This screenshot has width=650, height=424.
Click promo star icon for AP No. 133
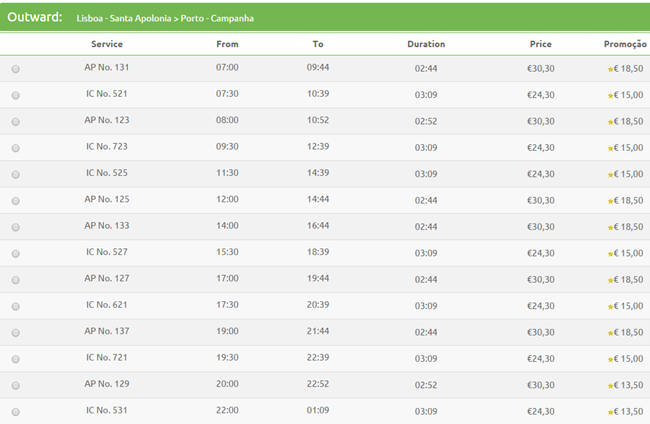(x=610, y=228)
